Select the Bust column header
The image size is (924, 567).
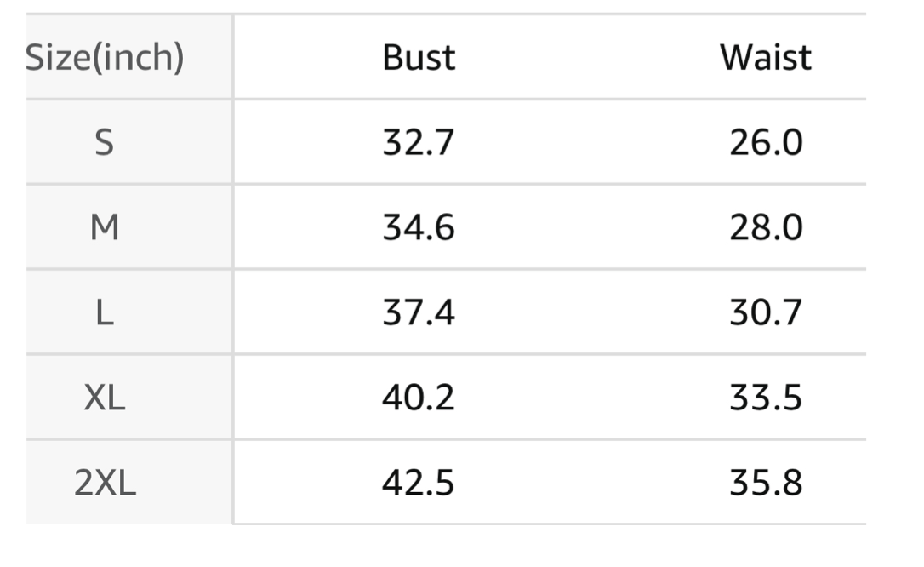pyautogui.click(x=419, y=58)
